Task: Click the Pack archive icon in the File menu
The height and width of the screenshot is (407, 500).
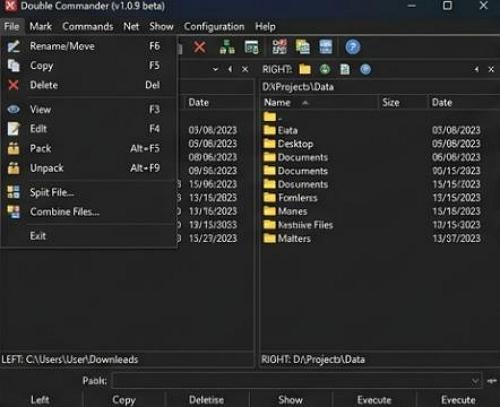Action: click(14, 148)
